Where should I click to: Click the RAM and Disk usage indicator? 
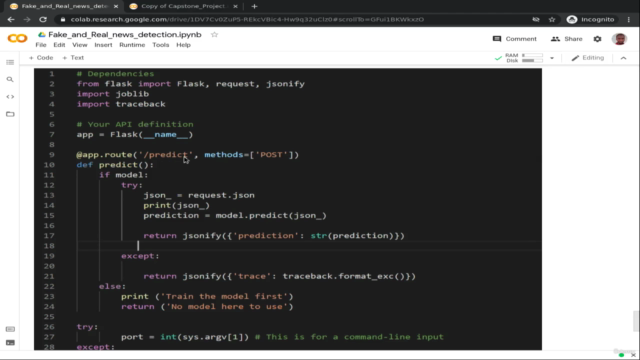pos(524,58)
